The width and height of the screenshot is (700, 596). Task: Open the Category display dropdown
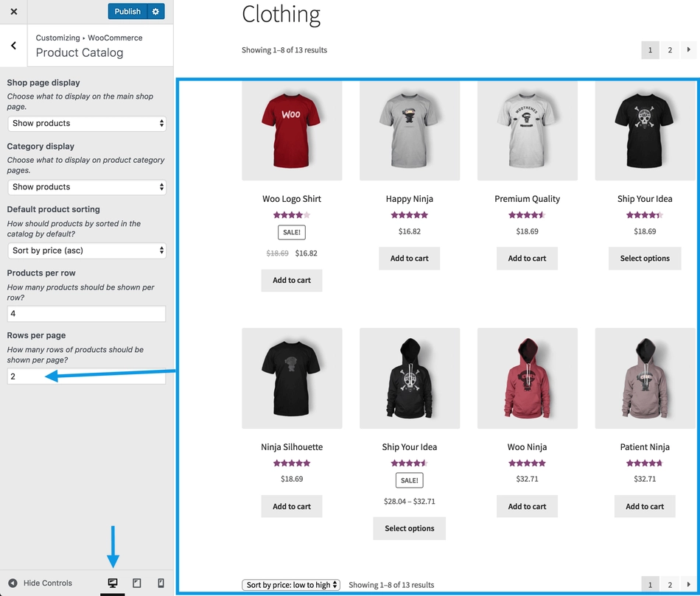(87, 187)
